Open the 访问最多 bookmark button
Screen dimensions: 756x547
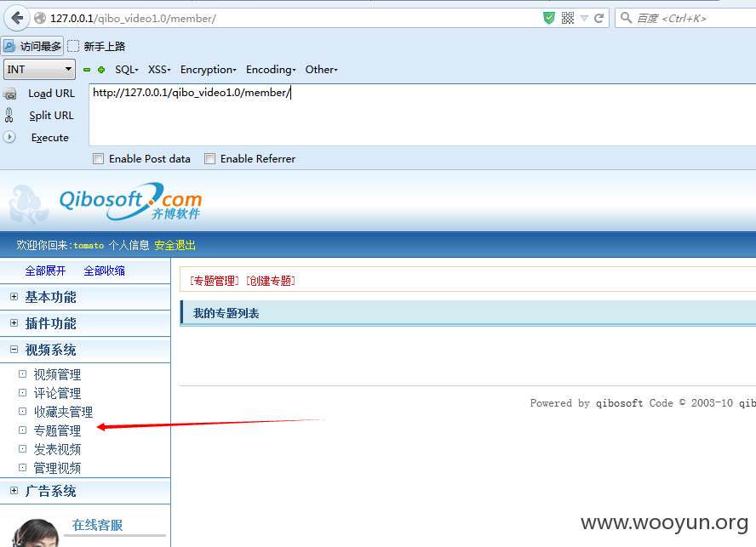pos(32,46)
